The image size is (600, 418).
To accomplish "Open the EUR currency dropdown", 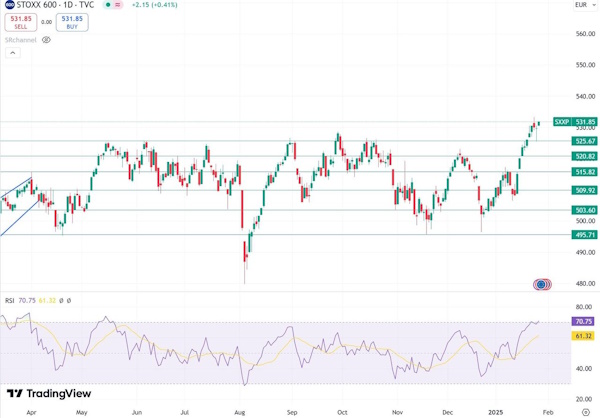I will coord(585,5).
